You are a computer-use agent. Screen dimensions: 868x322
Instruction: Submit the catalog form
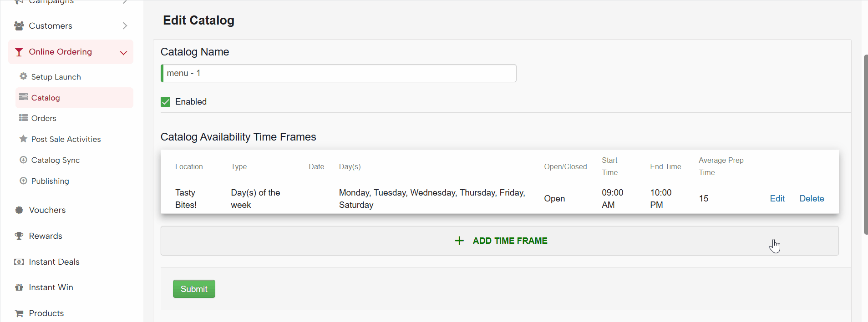click(x=194, y=289)
